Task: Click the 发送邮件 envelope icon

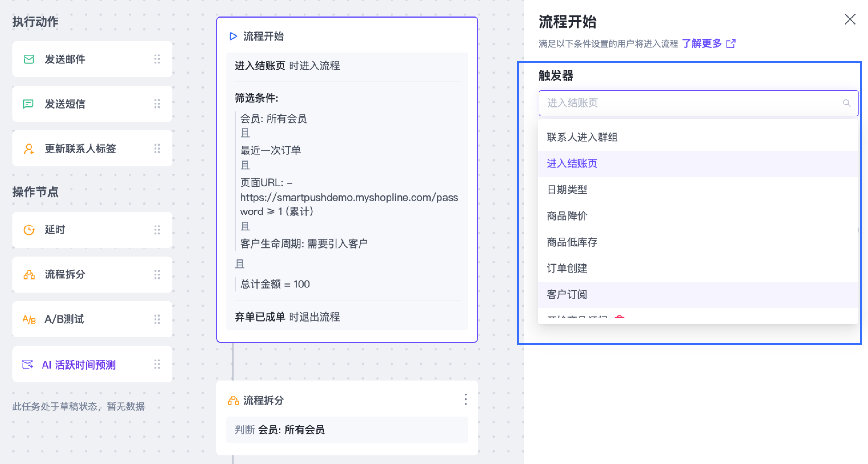Action: click(x=29, y=59)
